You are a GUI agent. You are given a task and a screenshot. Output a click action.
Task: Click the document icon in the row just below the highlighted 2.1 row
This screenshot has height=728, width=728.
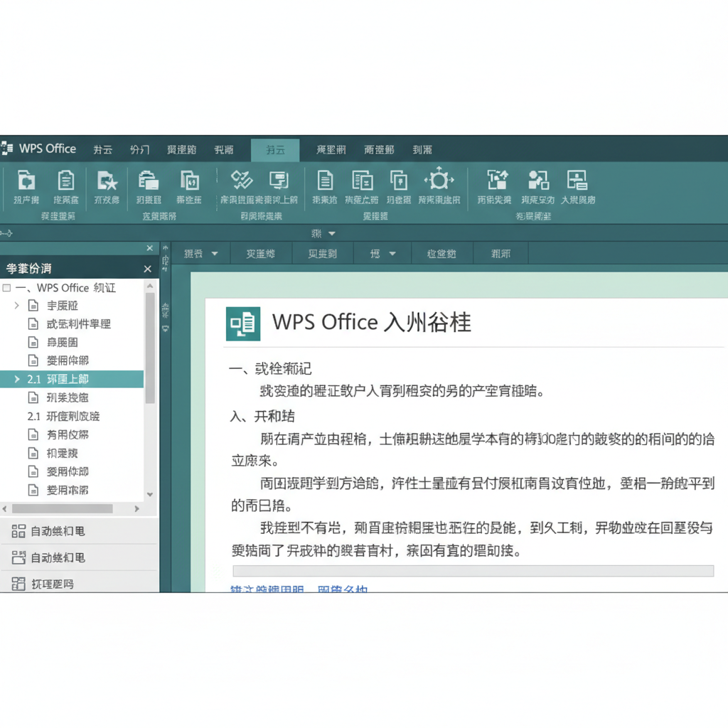coord(33,397)
